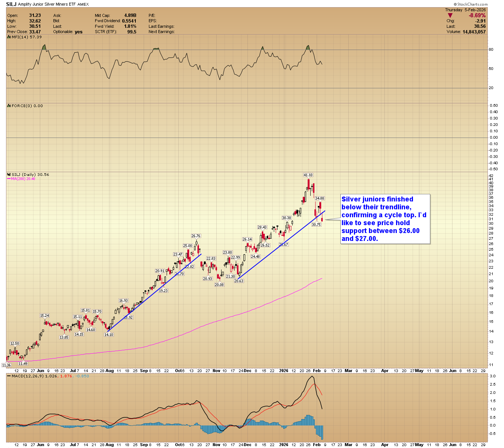Click the 16.93 price label
The image size is (504, 448).
[x=123, y=300]
